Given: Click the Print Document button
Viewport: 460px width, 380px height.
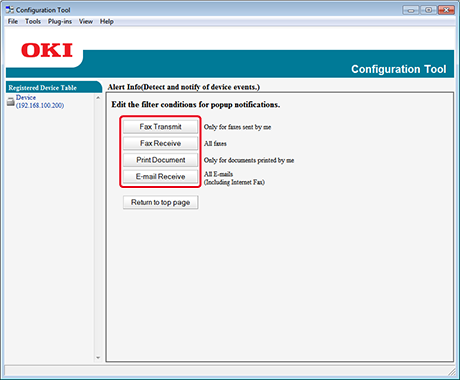Looking at the screenshot, I should pos(160,160).
